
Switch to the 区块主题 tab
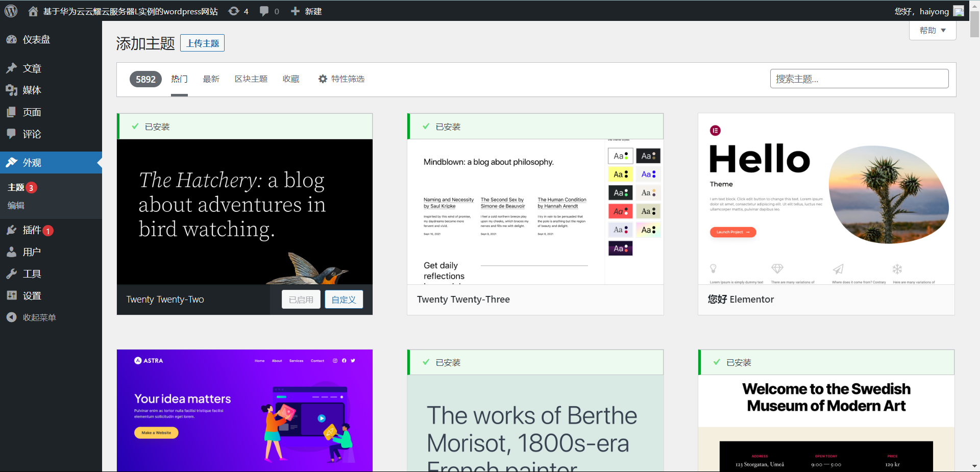251,79
